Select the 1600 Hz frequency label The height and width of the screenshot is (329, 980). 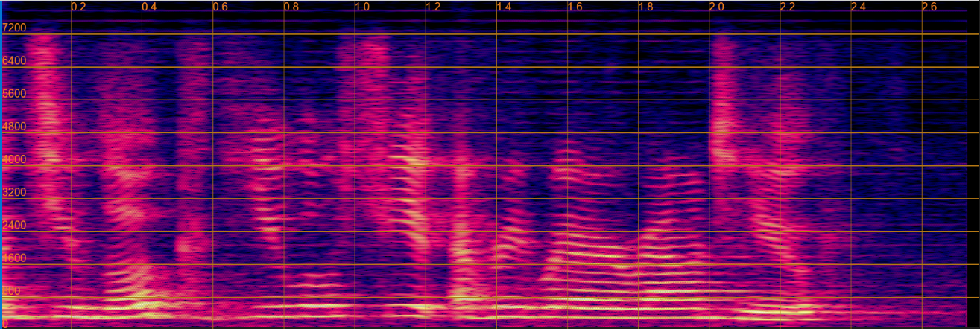pos(14,258)
